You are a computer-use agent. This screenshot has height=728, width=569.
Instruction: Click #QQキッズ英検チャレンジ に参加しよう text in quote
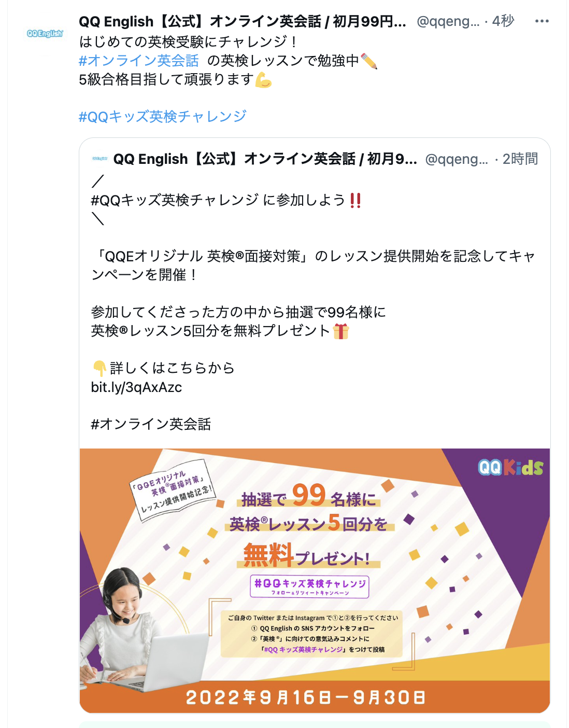pos(218,200)
